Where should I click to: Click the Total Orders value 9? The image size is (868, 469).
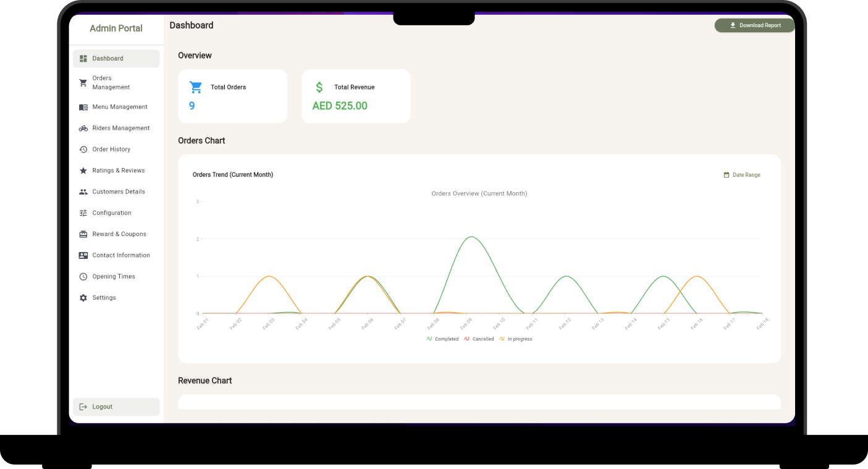tap(192, 106)
